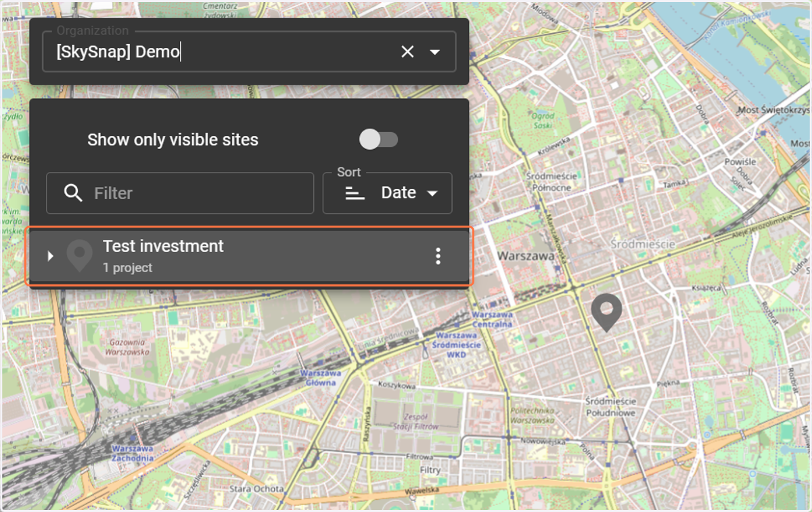Click the Warszawa Centralna station label
Screen dimensions: 812x512
[493, 320]
